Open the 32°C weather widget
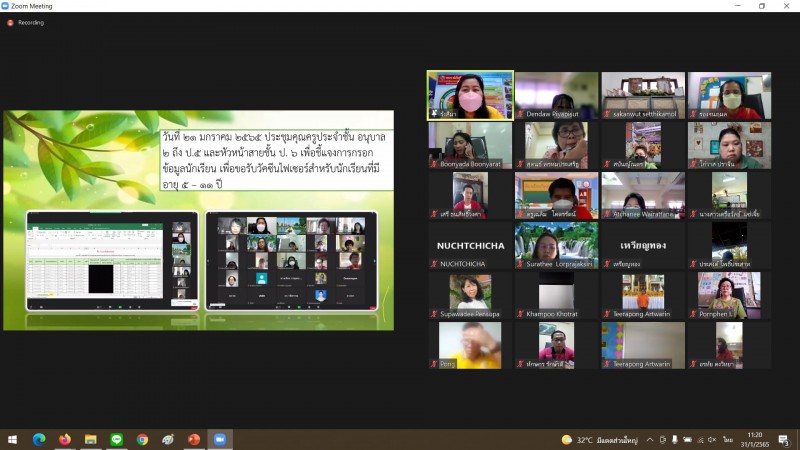The height and width of the screenshot is (450, 800). pyautogui.click(x=599, y=440)
